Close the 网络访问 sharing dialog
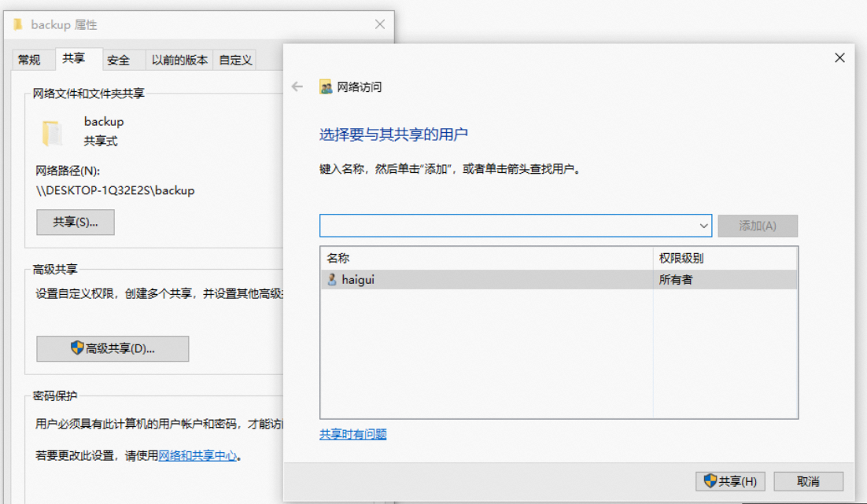 click(839, 58)
